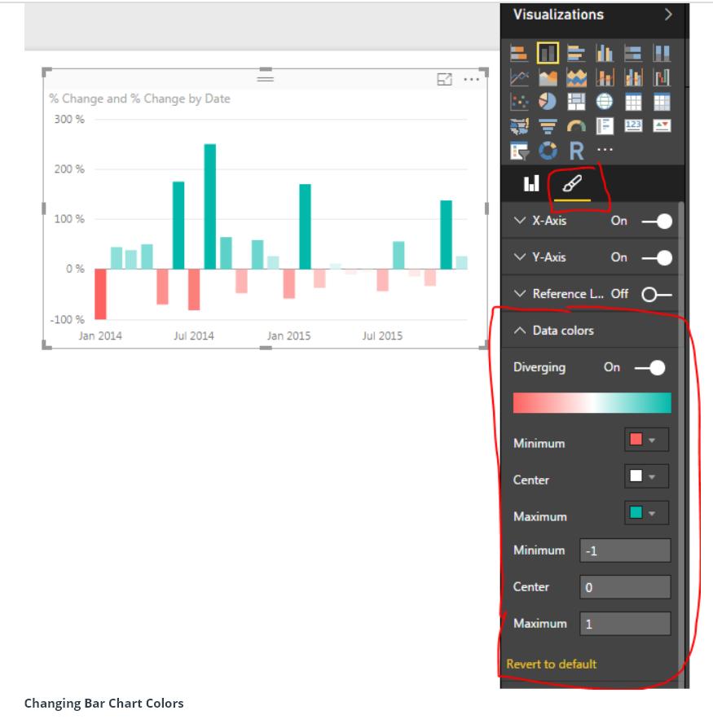The height and width of the screenshot is (728, 713).
Task: Select the line and clustered column chart
Action: tap(633, 77)
